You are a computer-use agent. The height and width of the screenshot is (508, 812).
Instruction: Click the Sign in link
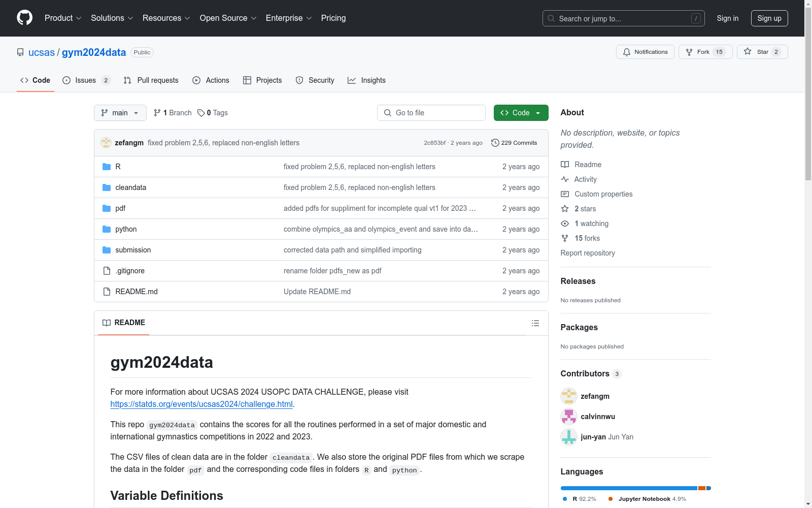coord(728,18)
